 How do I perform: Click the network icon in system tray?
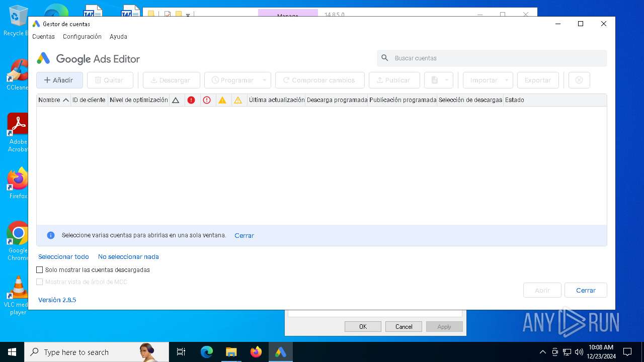pyautogui.click(x=567, y=352)
